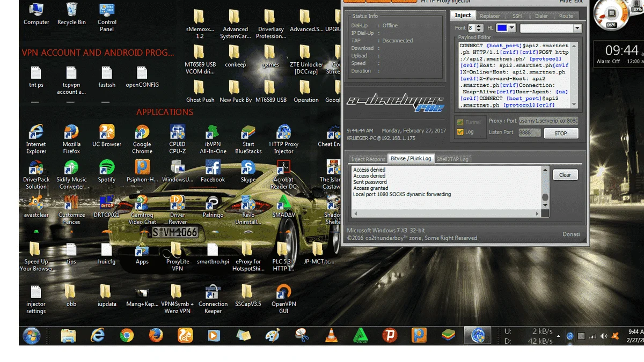Click the Proxy : Port input field
Image resolution: width=644 pixels, height=362 pixels.
[548, 121]
